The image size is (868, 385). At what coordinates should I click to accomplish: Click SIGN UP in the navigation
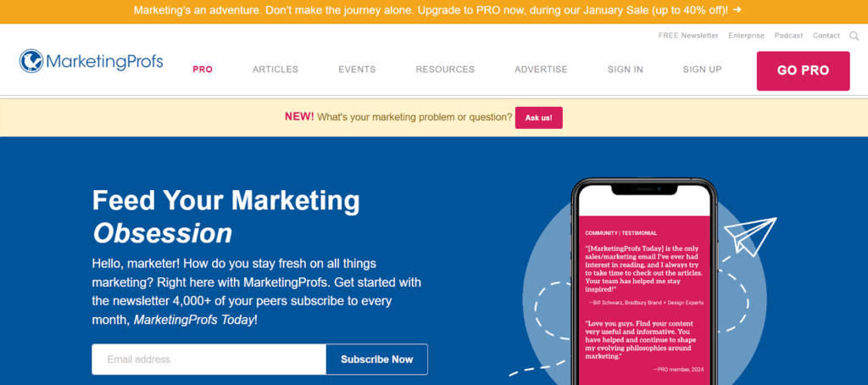[x=703, y=70]
